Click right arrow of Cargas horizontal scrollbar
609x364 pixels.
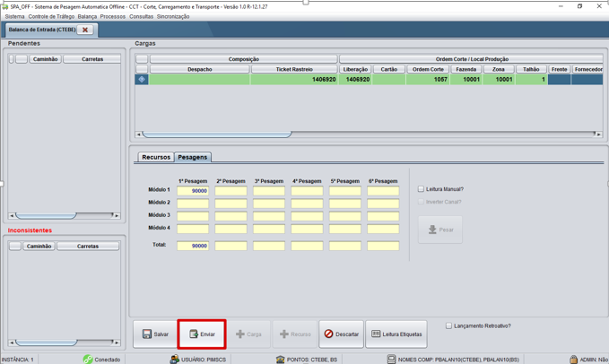599,134
